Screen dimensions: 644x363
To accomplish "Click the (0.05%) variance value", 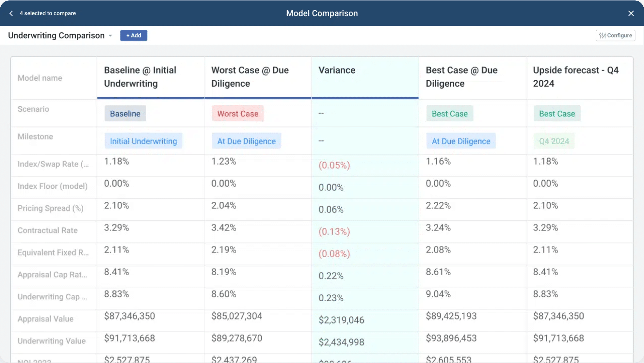I will pos(334,165).
